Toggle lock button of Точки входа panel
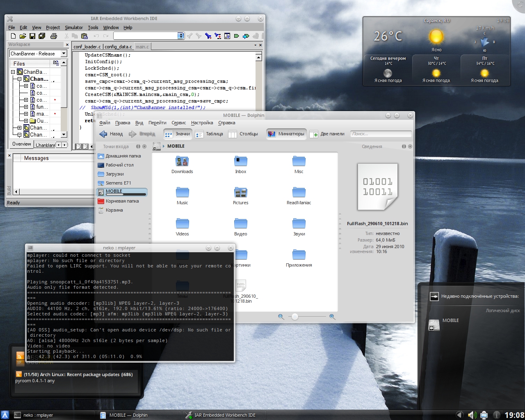The width and height of the screenshot is (525, 420). (x=138, y=146)
